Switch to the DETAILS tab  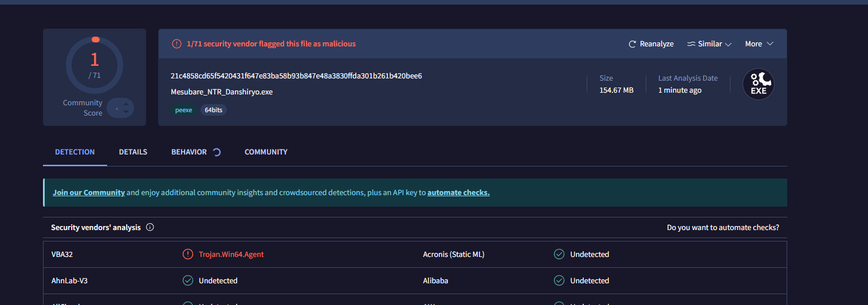click(x=133, y=152)
